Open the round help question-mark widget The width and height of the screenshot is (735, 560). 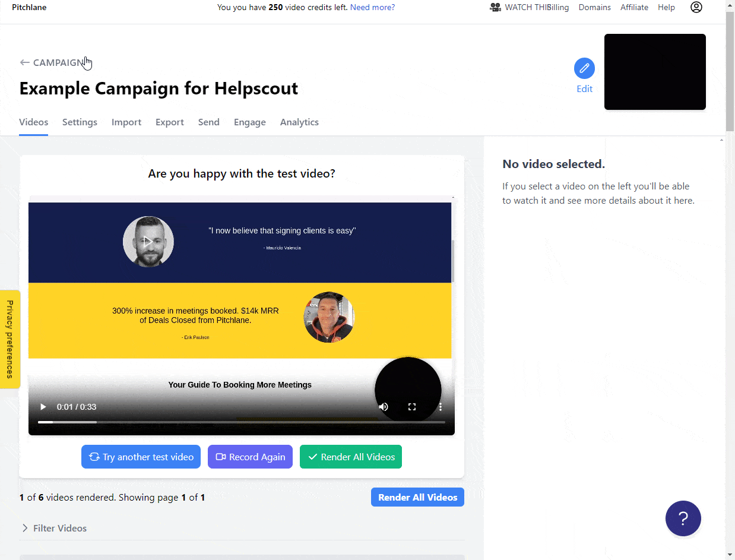point(683,518)
